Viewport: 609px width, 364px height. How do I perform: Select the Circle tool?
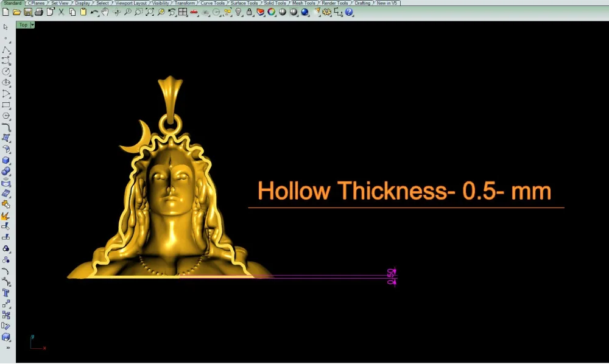click(x=6, y=71)
